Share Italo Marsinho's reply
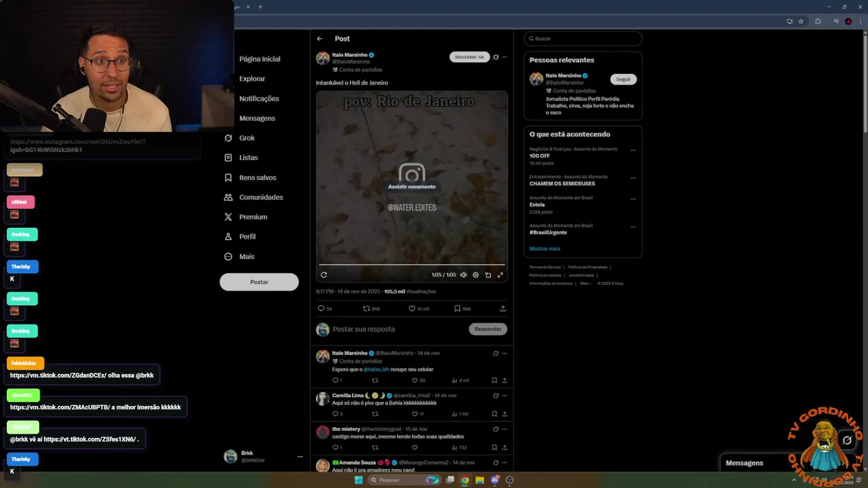Screen dimensions: 868x488 pyautogui.click(x=505, y=380)
